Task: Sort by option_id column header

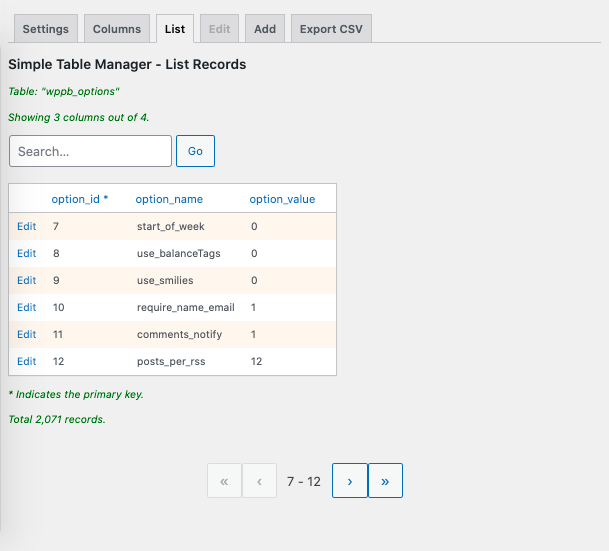Action: click(x=80, y=199)
